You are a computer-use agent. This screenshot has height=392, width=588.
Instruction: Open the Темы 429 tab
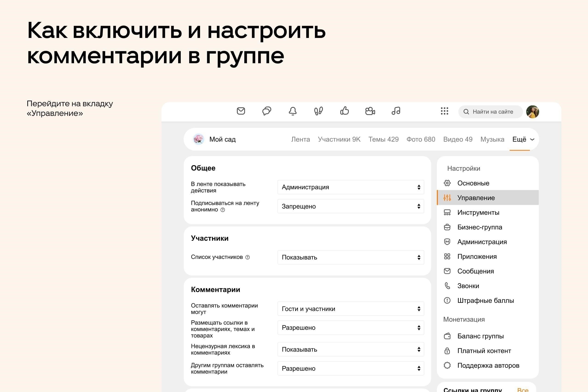tap(383, 139)
